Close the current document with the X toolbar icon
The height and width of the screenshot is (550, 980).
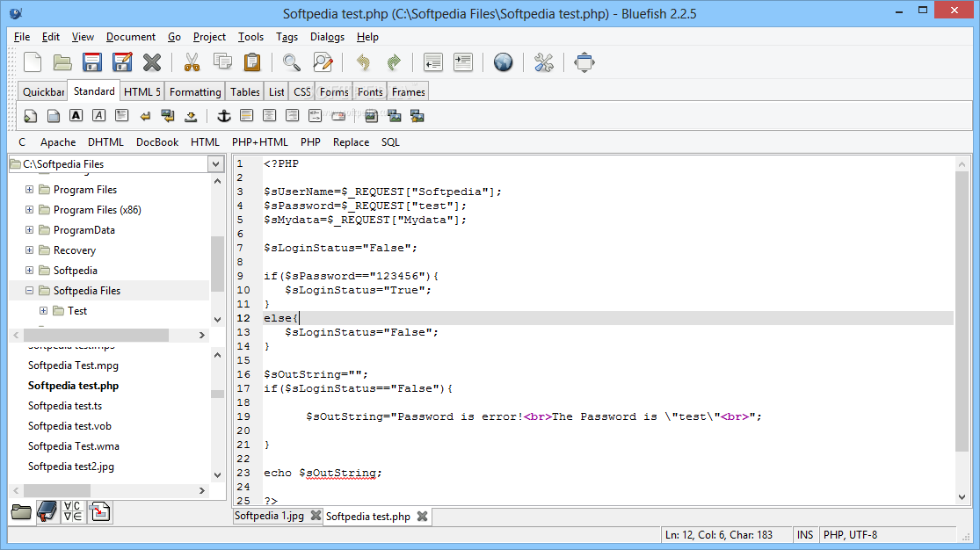[x=152, y=62]
